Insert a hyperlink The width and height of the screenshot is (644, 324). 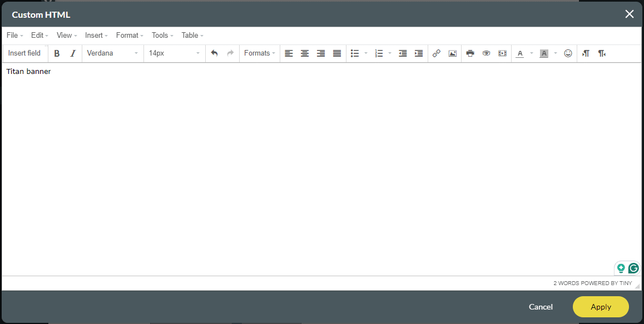[x=436, y=53]
